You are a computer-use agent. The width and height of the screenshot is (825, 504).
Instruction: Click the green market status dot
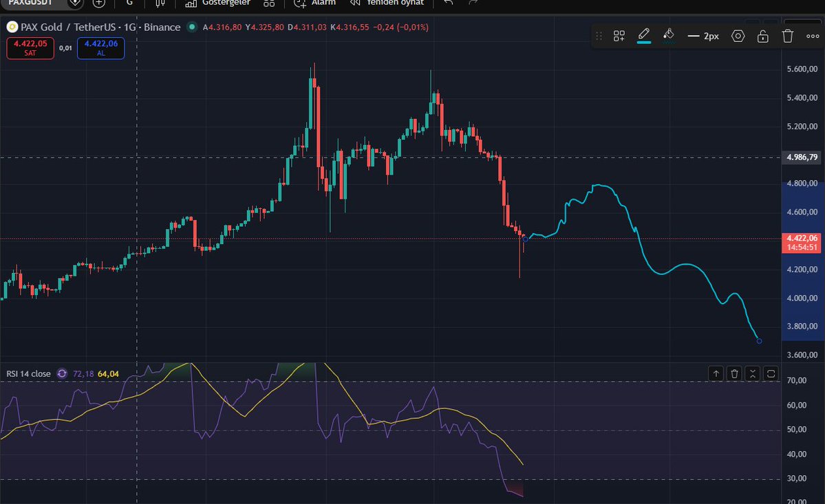click(x=192, y=27)
